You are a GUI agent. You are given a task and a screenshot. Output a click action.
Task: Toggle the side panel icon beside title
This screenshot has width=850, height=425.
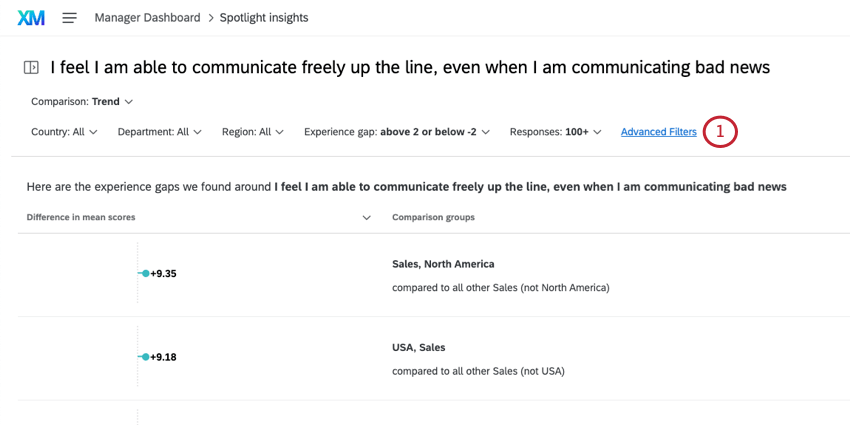point(31,67)
